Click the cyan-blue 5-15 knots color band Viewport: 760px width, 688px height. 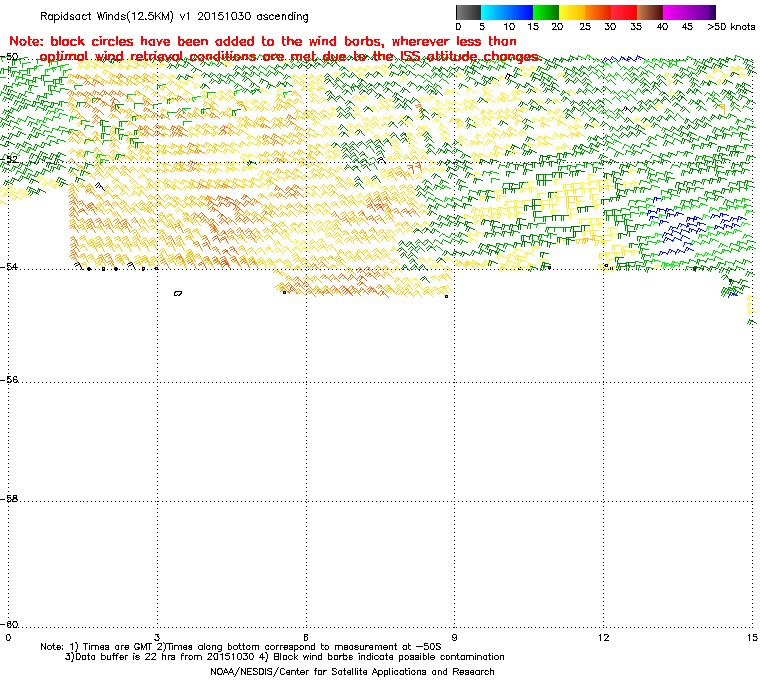click(x=507, y=12)
